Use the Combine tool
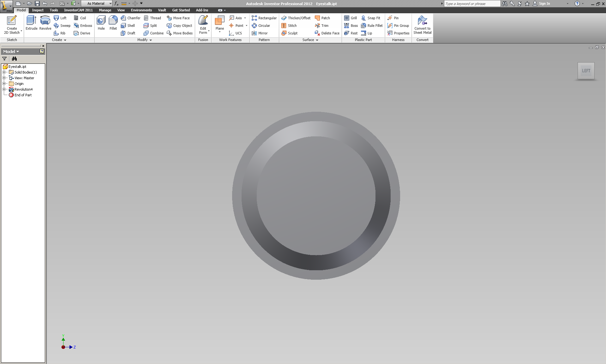 coord(153,33)
